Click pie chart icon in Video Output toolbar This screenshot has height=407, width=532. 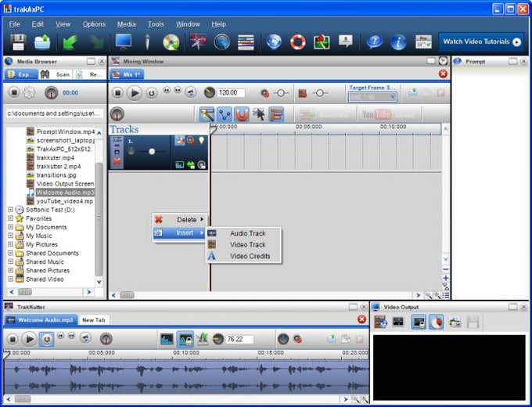coord(437,322)
